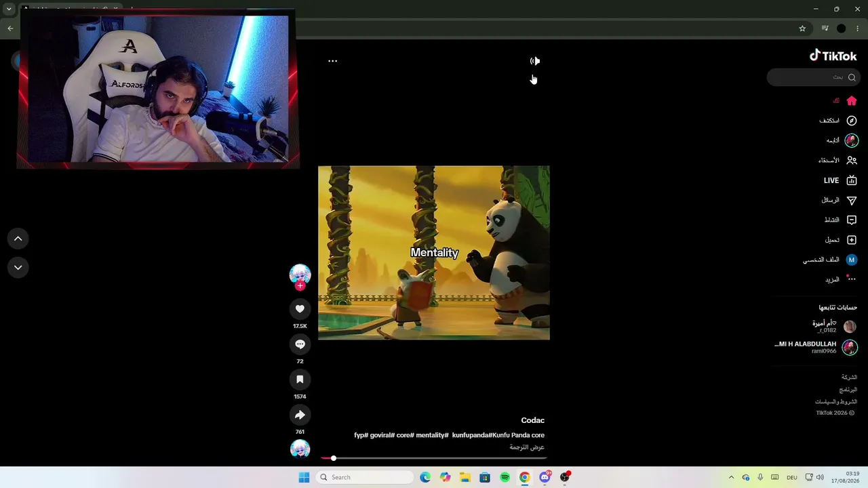Open Chrome profile avatar
The width and height of the screenshot is (868, 488).
(x=842, y=28)
